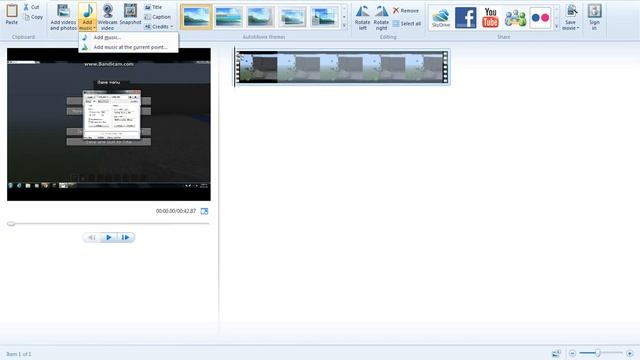The height and width of the screenshot is (360, 640).
Task: Expand the Credits dropdown arrow
Action: click(172, 27)
